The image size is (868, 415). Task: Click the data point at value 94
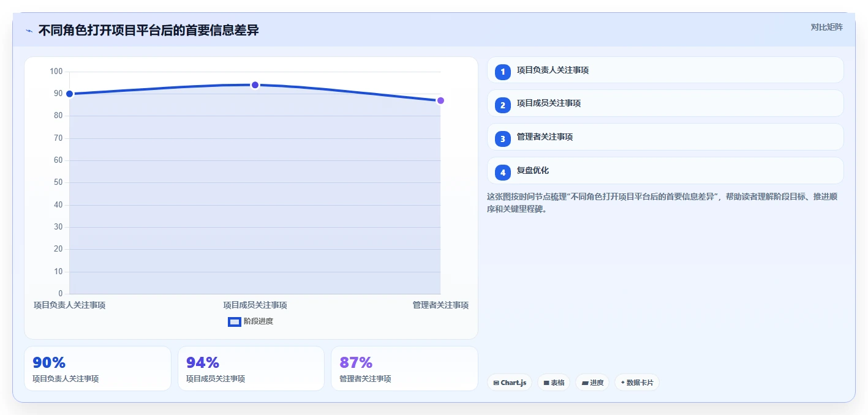click(x=255, y=85)
